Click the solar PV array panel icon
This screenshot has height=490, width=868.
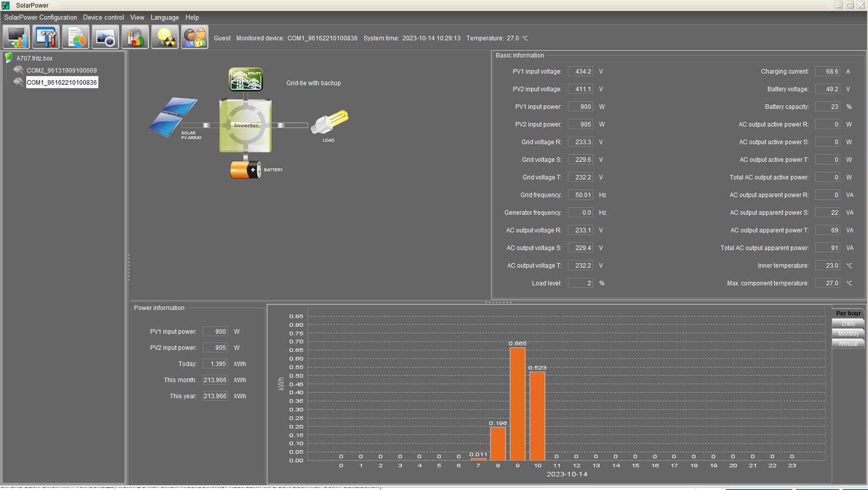pyautogui.click(x=173, y=117)
